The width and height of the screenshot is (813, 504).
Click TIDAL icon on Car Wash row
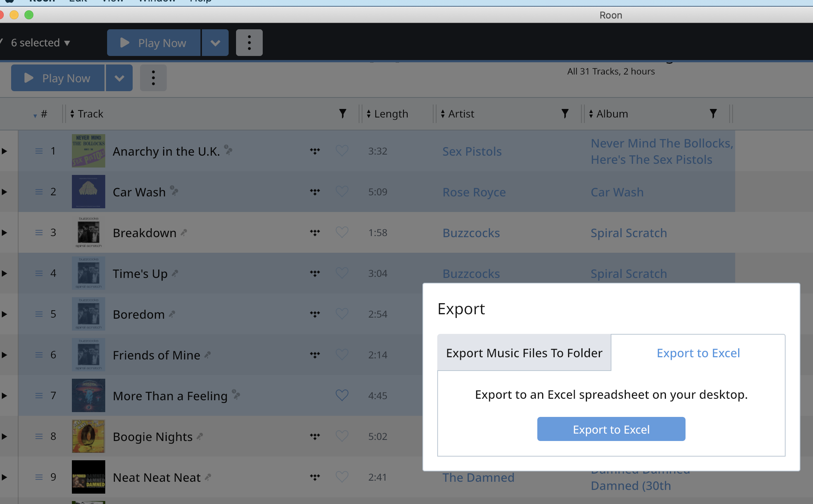[315, 192]
